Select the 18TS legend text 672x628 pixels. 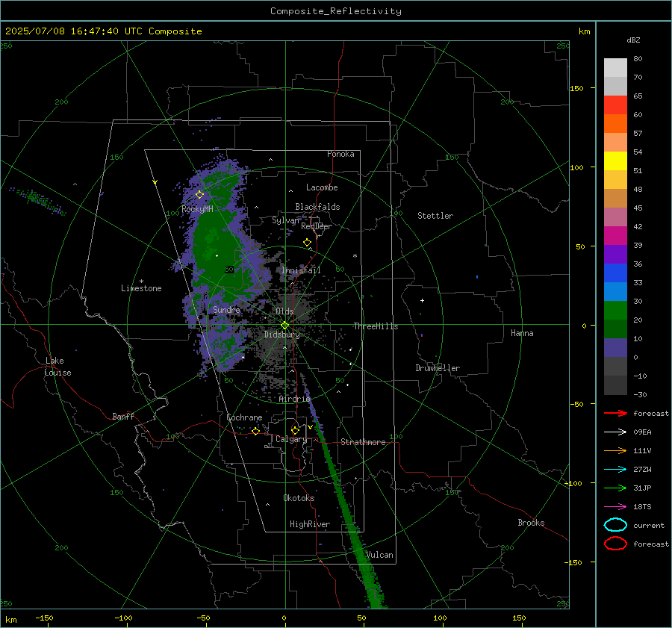click(642, 507)
